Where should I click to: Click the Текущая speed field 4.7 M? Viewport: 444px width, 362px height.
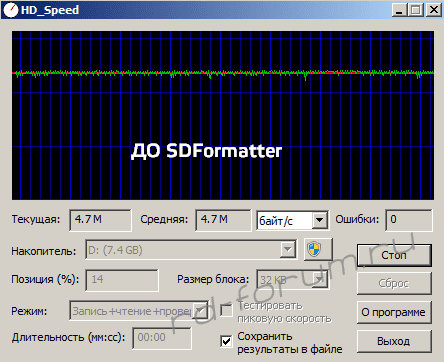[x=100, y=220]
